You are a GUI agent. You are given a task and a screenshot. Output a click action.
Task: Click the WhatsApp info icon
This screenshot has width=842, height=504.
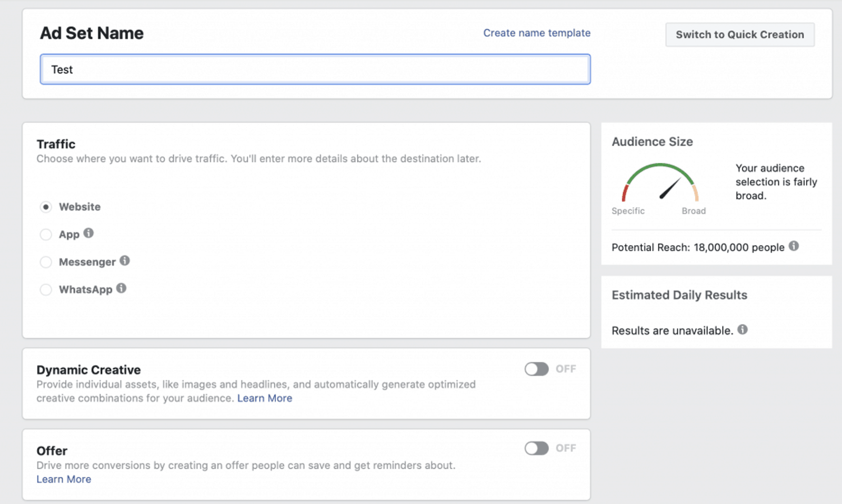122,288
